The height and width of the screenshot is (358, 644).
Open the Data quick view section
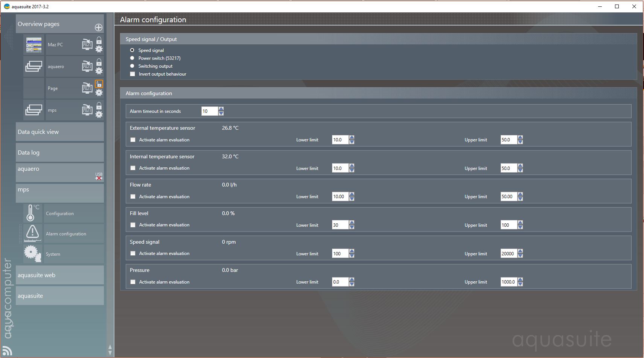pos(59,132)
